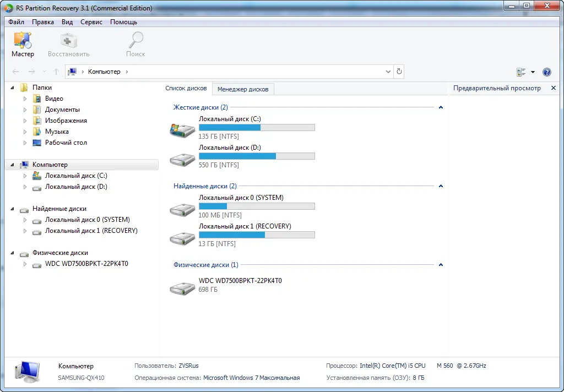Close the Предварительный просмотр panel
Viewport: 564px width, 392px height.
click(x=554, y=88)
